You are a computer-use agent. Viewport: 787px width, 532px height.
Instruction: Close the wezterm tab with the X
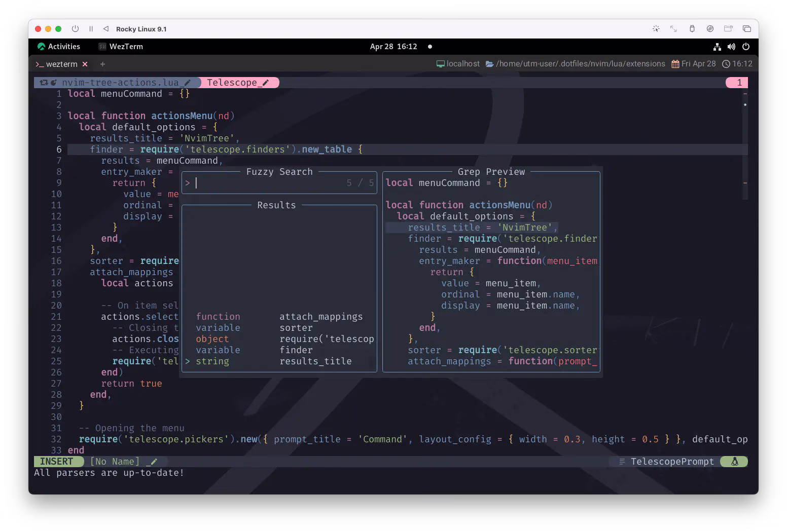click(x=85, y=64)
